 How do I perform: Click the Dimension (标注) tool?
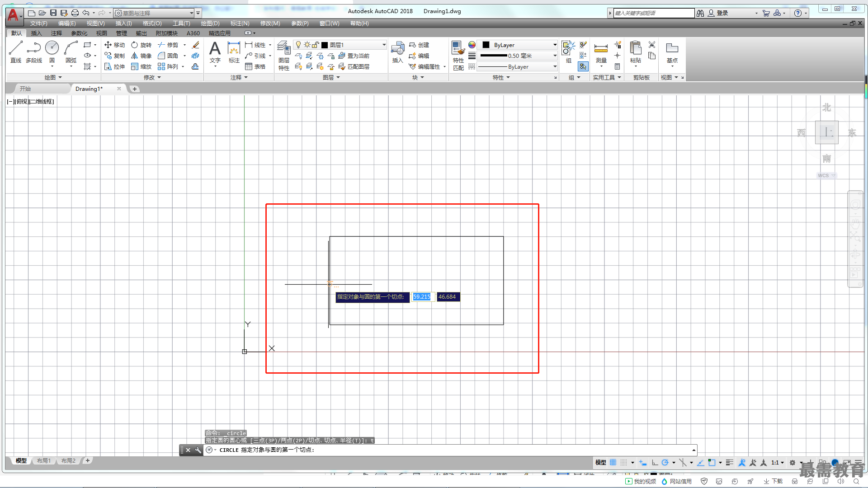234,52
